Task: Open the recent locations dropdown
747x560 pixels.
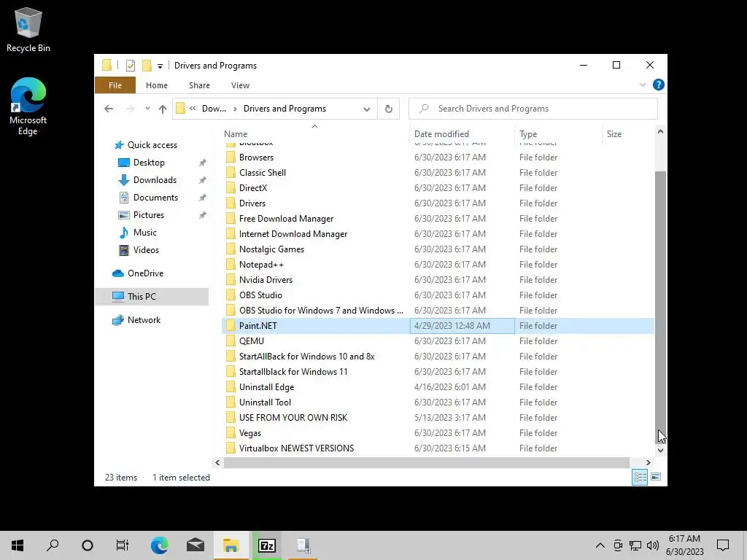Action: pyautogui.click(x=147, y=109)
